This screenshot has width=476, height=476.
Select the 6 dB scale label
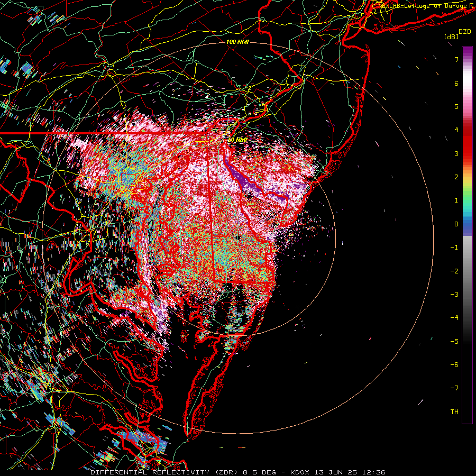[x=456, y=83]
